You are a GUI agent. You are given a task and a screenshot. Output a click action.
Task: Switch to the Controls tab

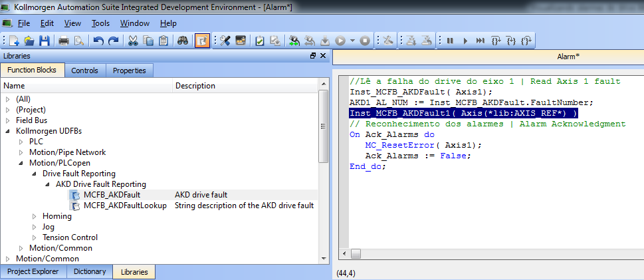pyautogui.click(x=84, y=70)
